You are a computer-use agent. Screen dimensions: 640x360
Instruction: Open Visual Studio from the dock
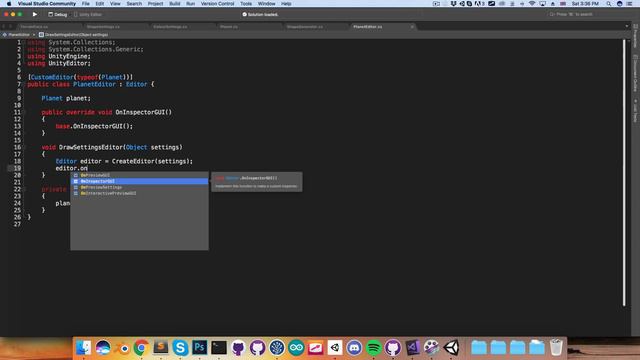(412, 348)
